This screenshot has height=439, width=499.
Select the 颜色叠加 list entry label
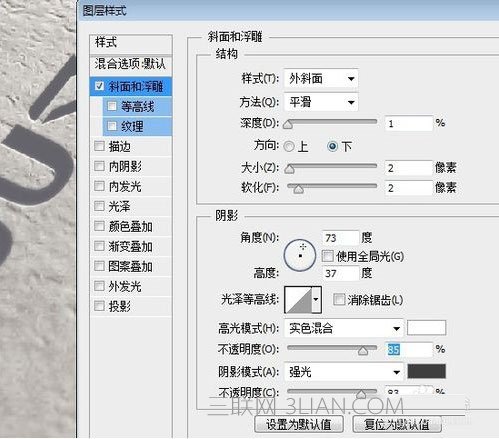pos(130,226)
